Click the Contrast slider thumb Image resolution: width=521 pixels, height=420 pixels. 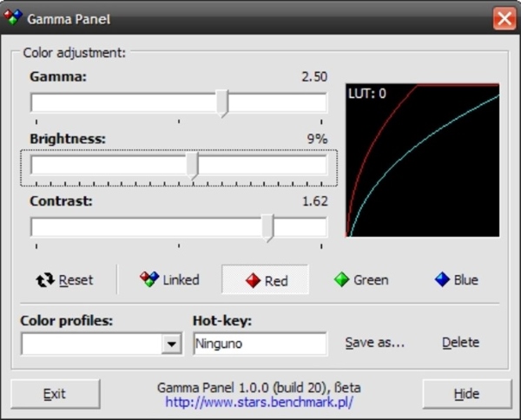coord(268,227)
